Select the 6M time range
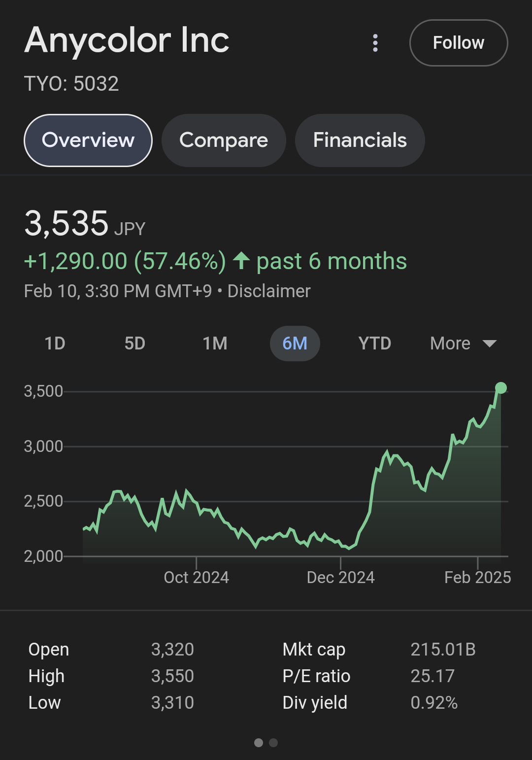Viewport: 532px width, 760px height. (x=295, y=344)
